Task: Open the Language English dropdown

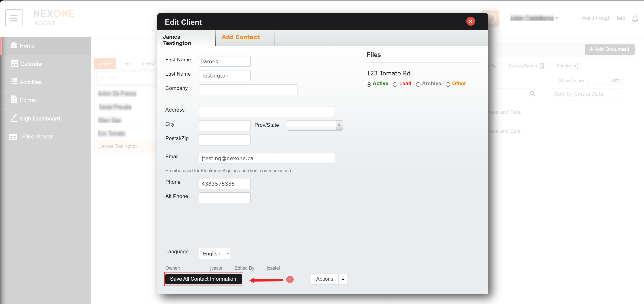Action: point(214,253)
